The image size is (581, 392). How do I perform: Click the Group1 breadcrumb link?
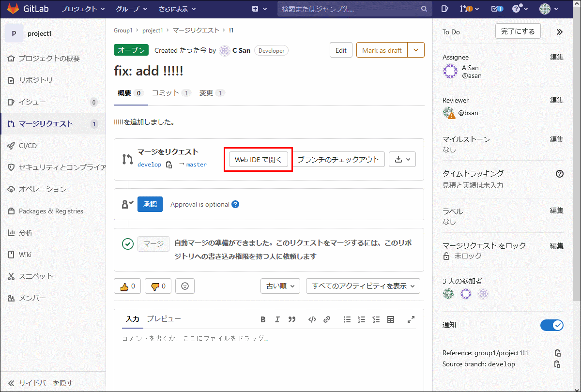point(123,30)
